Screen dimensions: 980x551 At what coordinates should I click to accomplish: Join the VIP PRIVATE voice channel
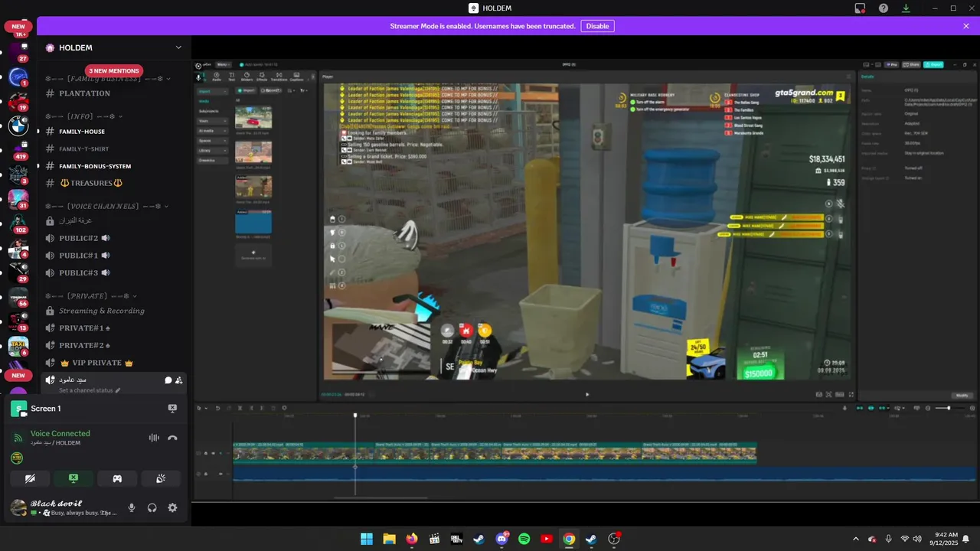tap(112, 363)
